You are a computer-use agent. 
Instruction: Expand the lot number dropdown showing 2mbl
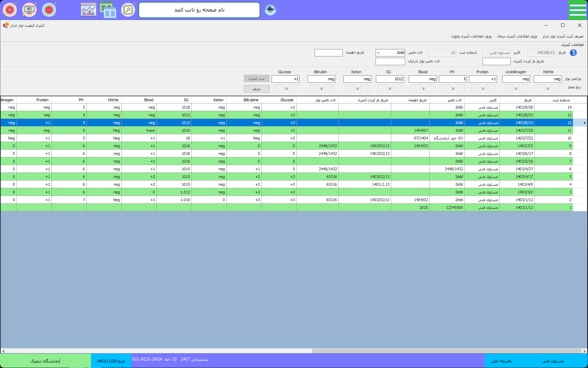(378, 53)
